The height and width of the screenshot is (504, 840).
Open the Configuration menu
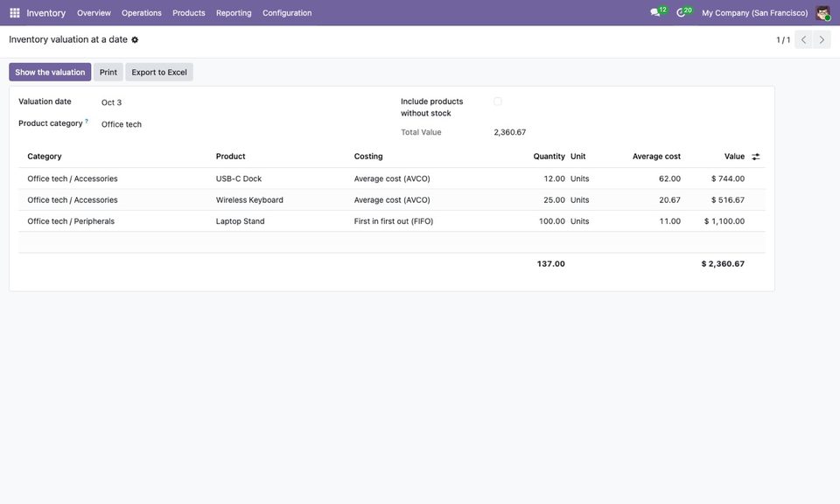point(287,13)
